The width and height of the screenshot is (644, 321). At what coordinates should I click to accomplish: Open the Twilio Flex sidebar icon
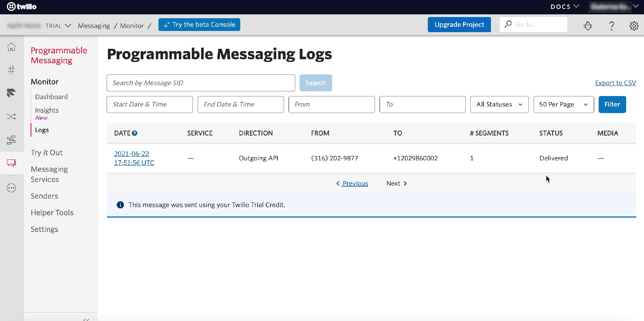coord(12,93)
